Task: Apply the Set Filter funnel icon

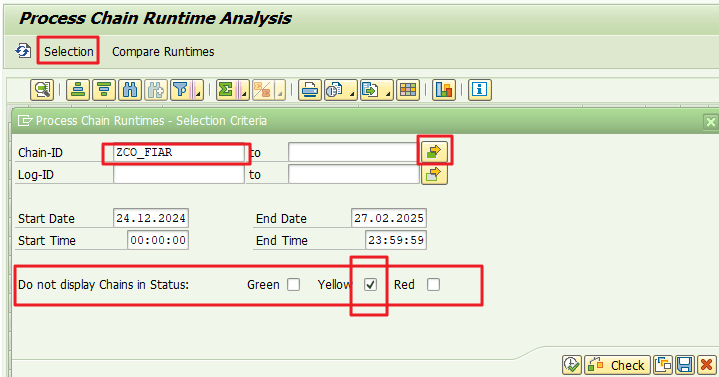Action: pos(181,89)
